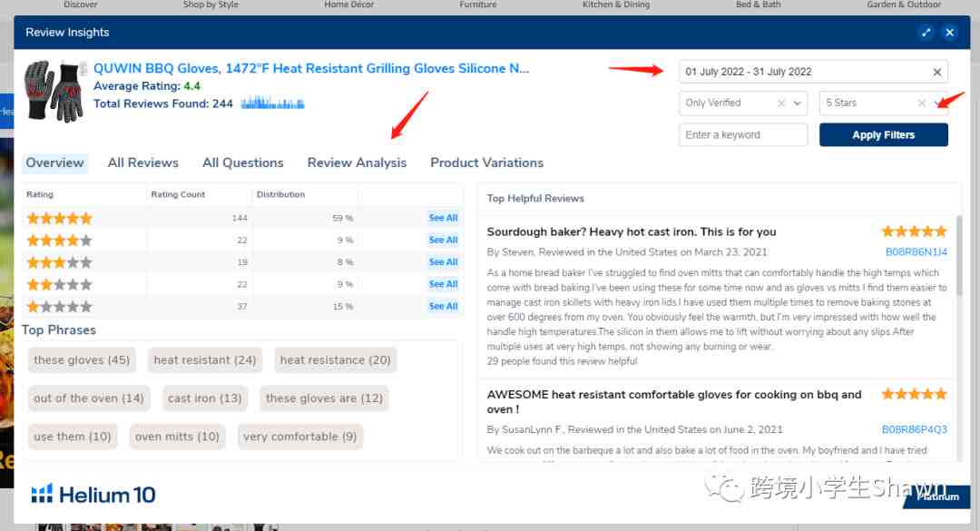Select the 'very comfortable (9)' phrase

point(300,437)
